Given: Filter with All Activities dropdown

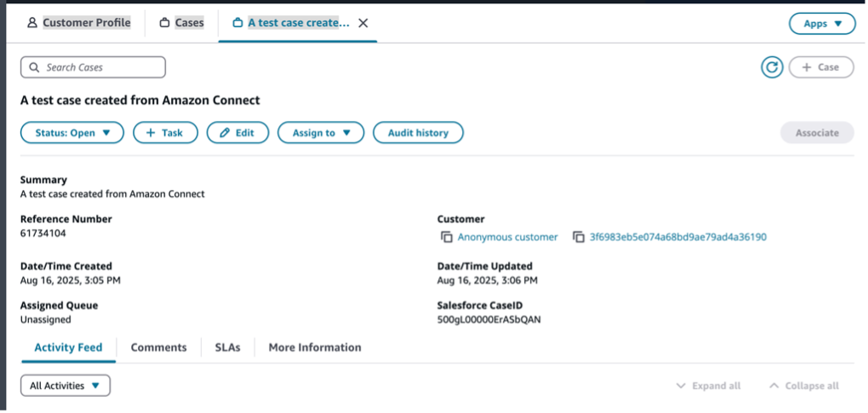Looking at the screenshot, I should coord(66,386).
